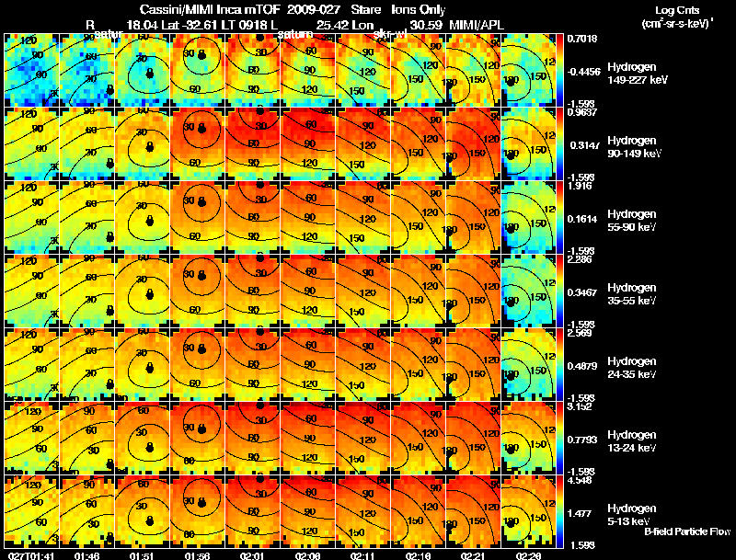Click the black Saturn dot in 35-55 keV 02:26 panel
This screenshot has width=736, height=560.
[511, 303]
